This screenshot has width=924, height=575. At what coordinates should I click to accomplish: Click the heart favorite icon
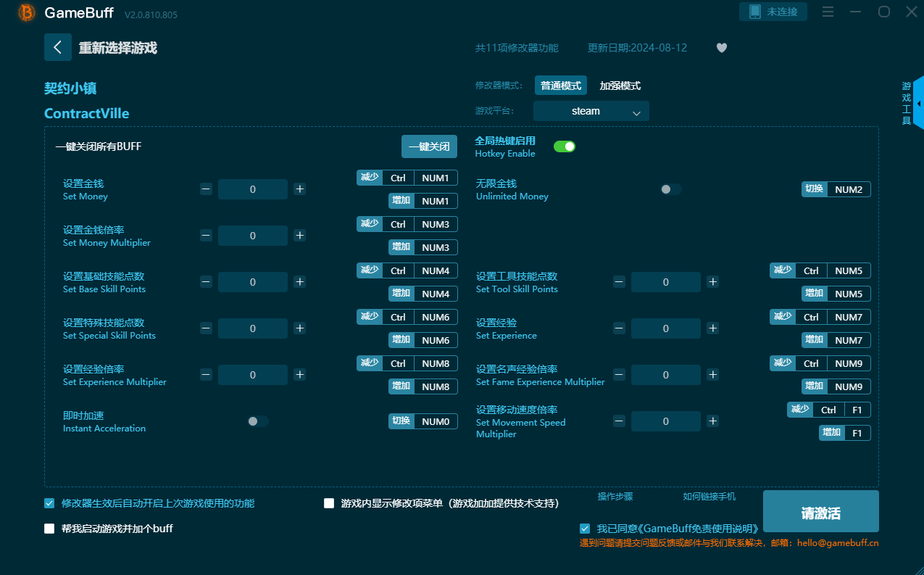pos(722,48)
